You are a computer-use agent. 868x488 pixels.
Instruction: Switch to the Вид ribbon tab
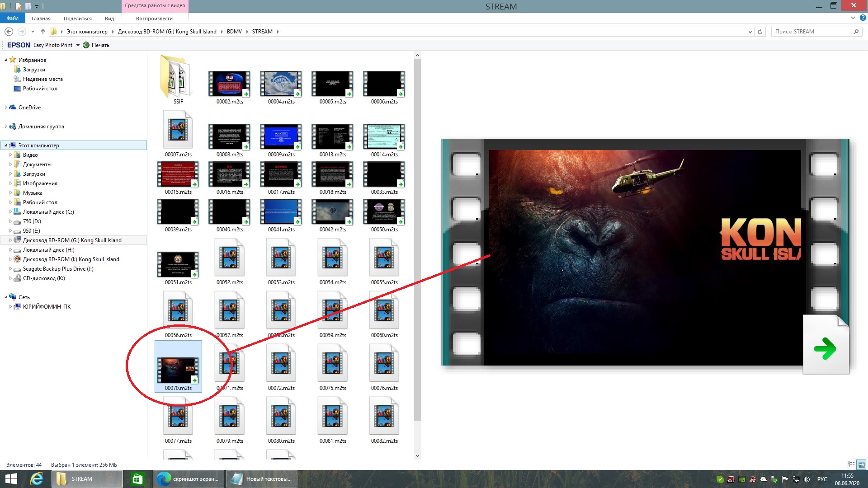point(109,19)
